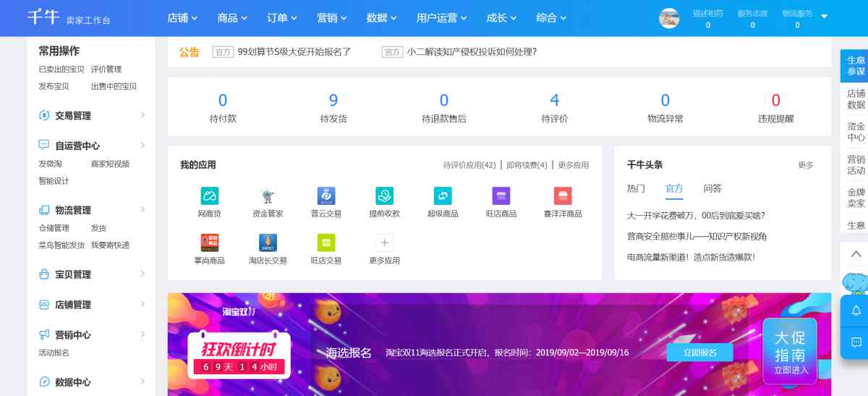Image resolution: width=868 pixels, height=396 pixels.
Task: Select 金牌卖家 in right side panel
Action: 856,198
